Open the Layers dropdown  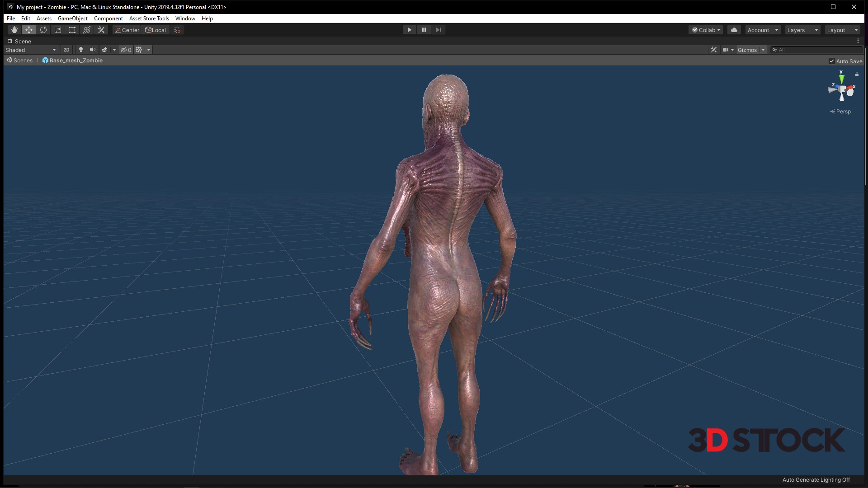[x=802, y=30]
